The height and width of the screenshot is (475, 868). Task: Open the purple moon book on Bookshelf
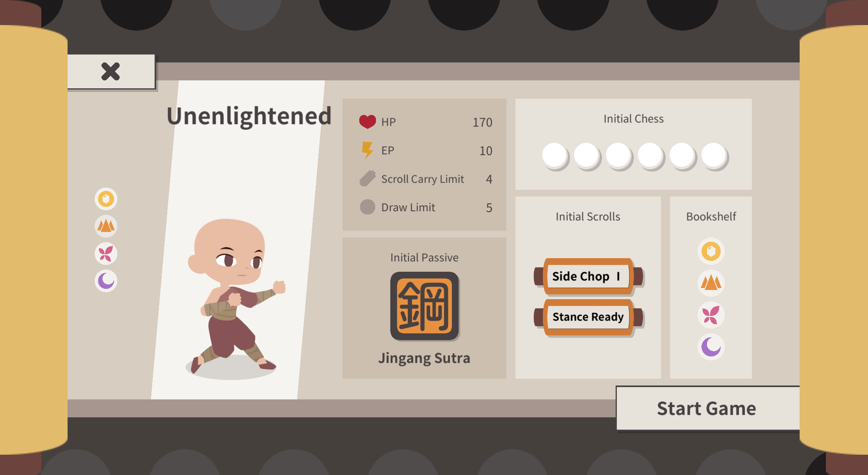(711, 347)
